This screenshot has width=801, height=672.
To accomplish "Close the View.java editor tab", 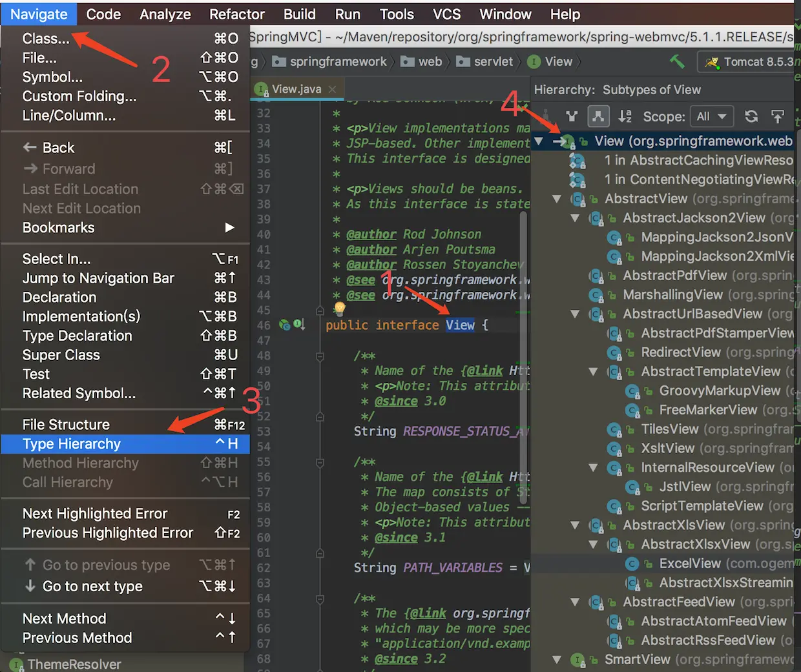I will [x=332, y=89].
